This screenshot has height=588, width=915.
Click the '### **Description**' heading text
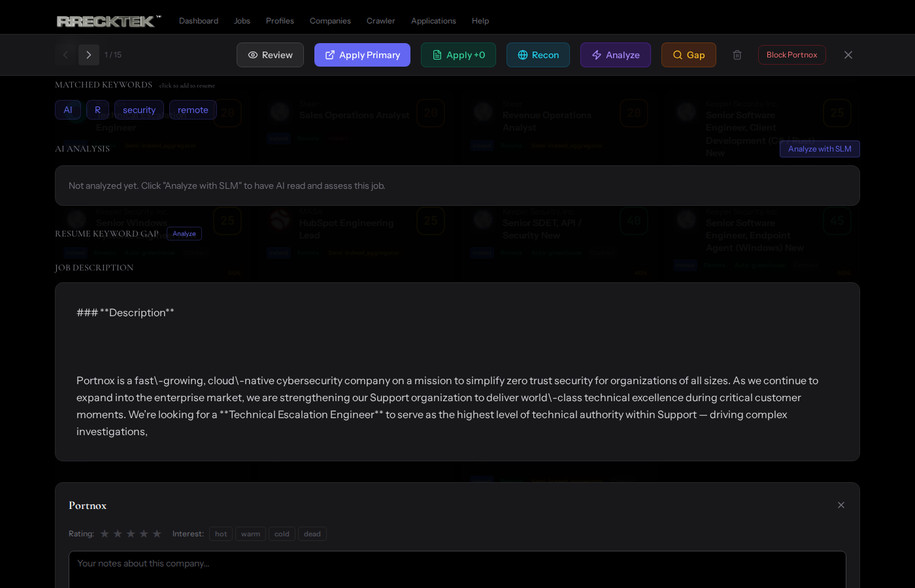(x=125, y=313)
